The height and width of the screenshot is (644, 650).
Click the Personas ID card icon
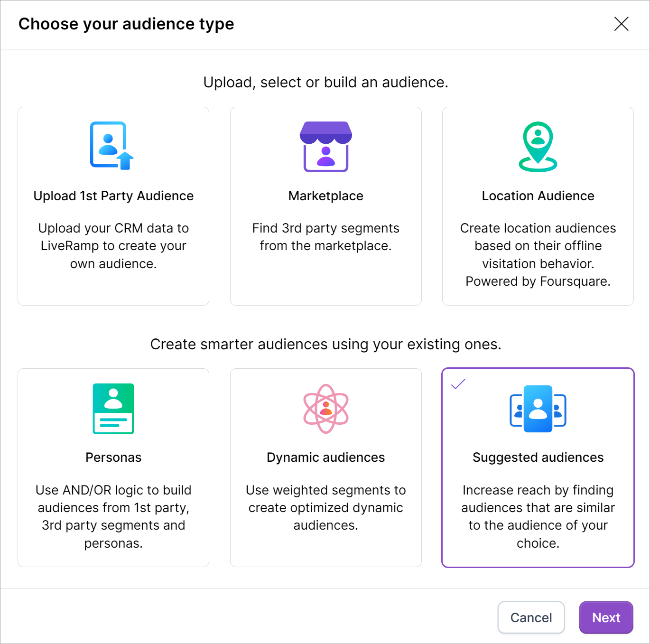(113, 409)
